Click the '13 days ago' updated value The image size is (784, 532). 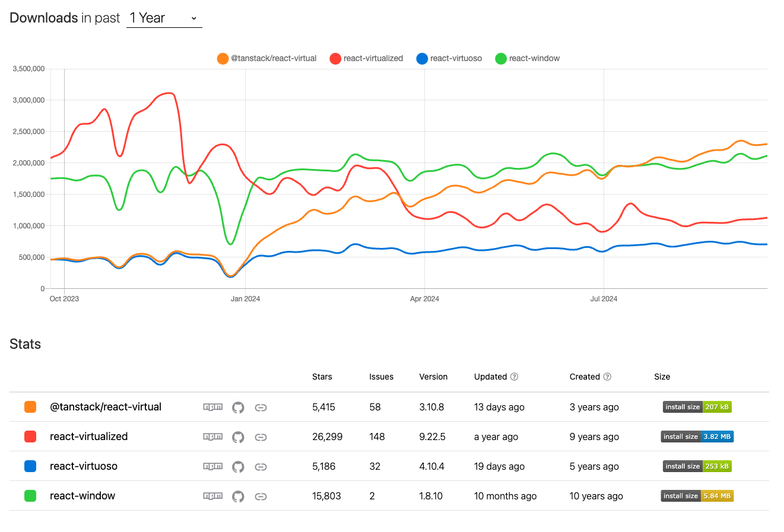(499, 407)
